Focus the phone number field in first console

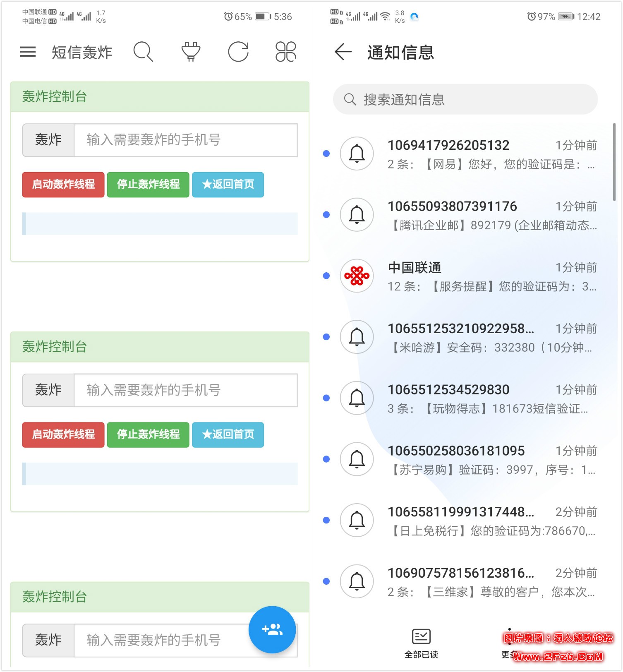(186, 140)
